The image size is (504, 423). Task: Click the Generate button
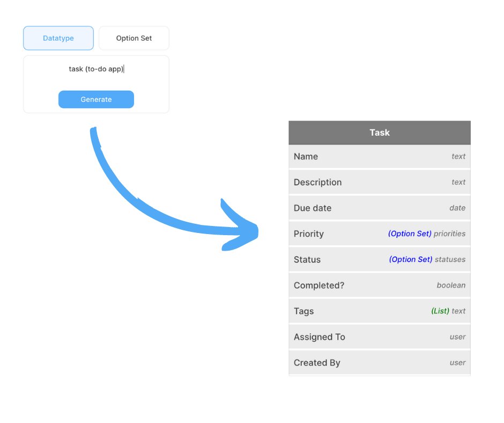96,99
